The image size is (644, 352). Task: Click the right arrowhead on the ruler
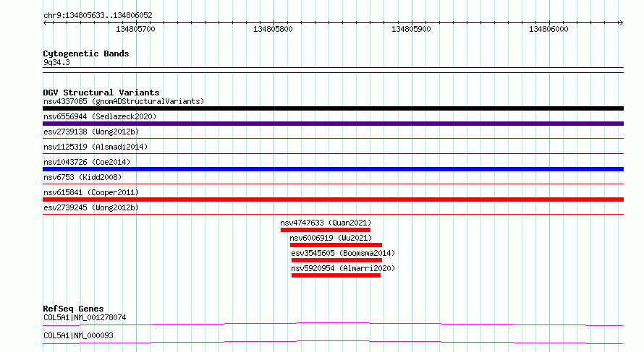[x=621, y=23]
